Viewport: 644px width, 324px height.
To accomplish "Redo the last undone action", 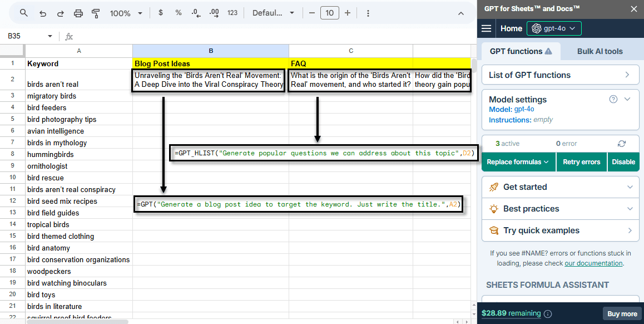I will (x=61, y=13).
